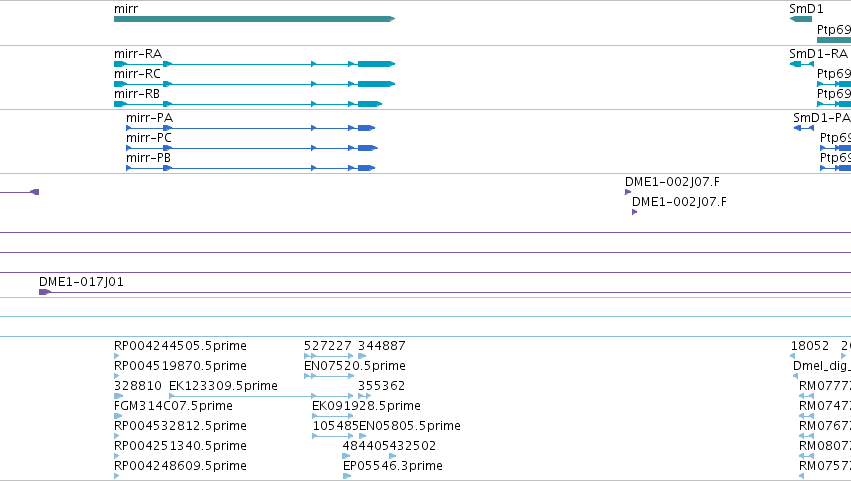
Task: Select the mirr-PC protein feature arrow
Action: pos(252,148)
